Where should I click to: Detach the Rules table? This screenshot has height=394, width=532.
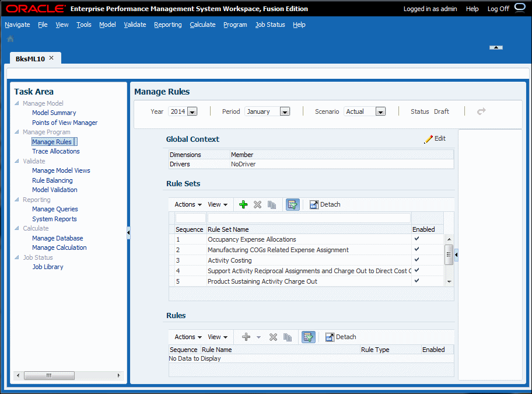(340, 337)
